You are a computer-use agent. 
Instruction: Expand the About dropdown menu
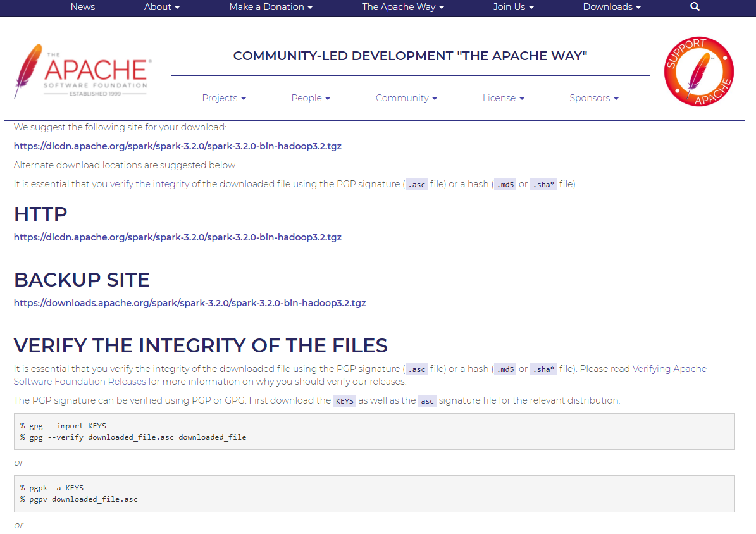pos(161,7)
